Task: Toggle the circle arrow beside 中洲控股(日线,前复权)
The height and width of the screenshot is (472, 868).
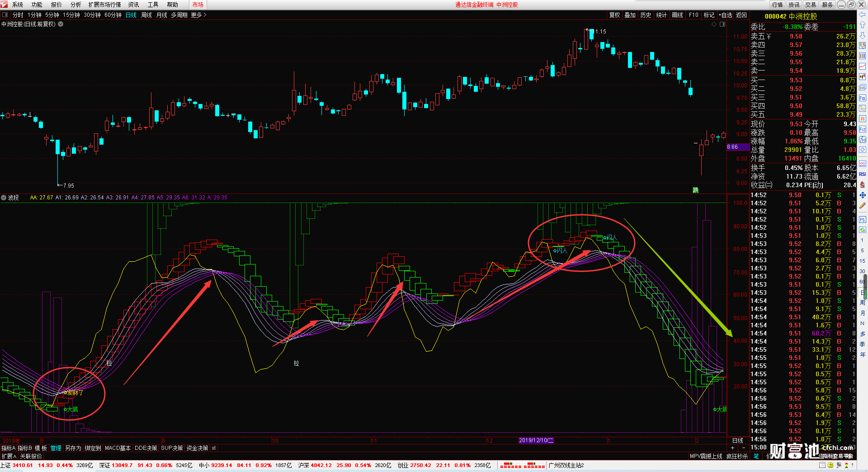Action: click(61, 24)
